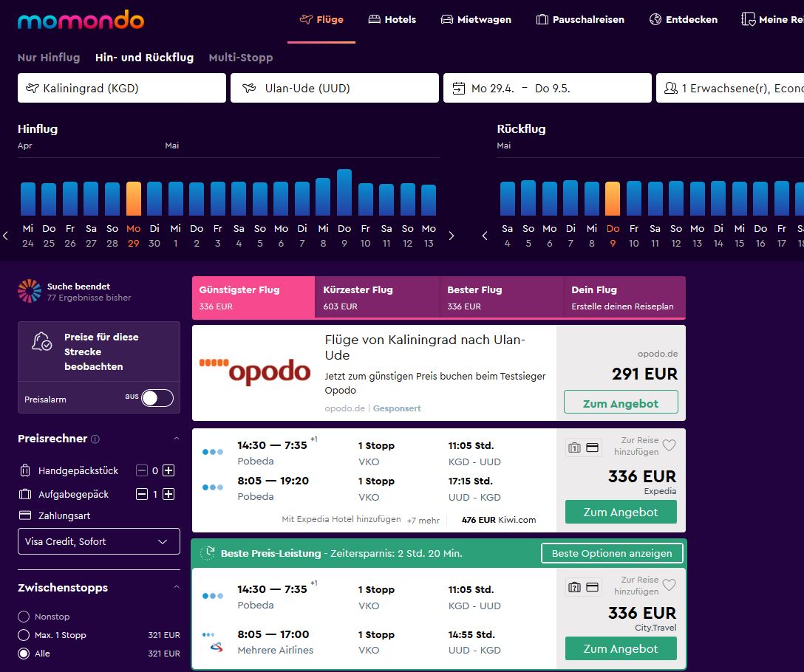Expand the +7 mehr offers link
Viewport: 804px width, 672px height.
(x=423, y=521)
